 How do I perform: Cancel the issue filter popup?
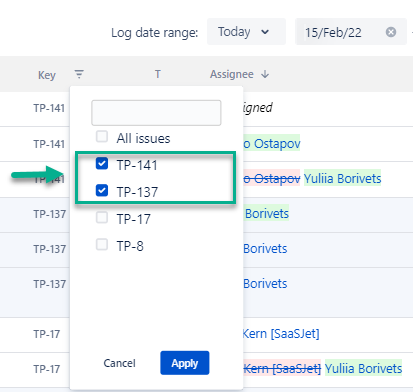(119, 363)
